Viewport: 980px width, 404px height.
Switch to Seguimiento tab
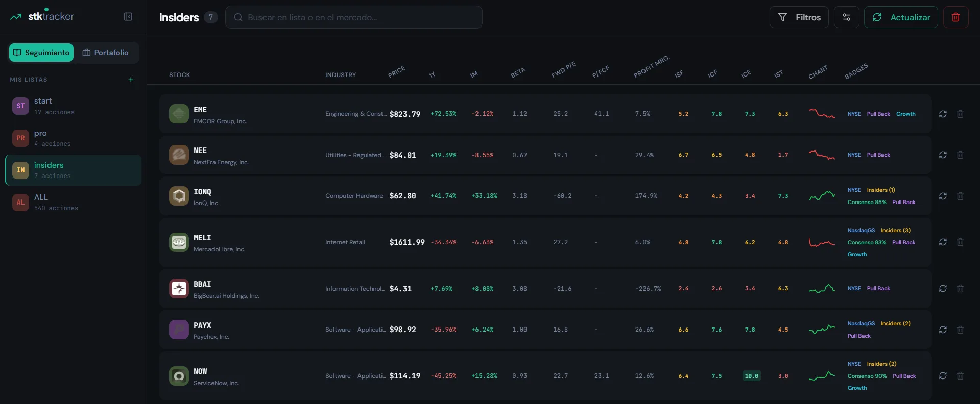41,53
